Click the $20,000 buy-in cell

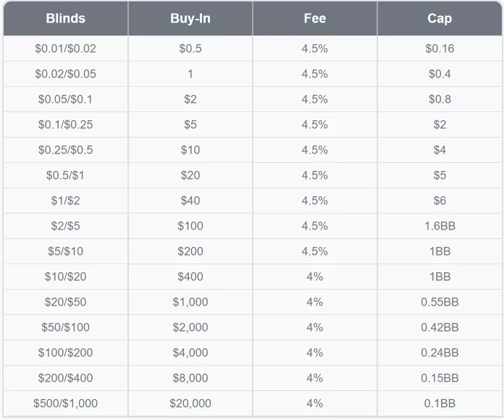coord(190,403)
